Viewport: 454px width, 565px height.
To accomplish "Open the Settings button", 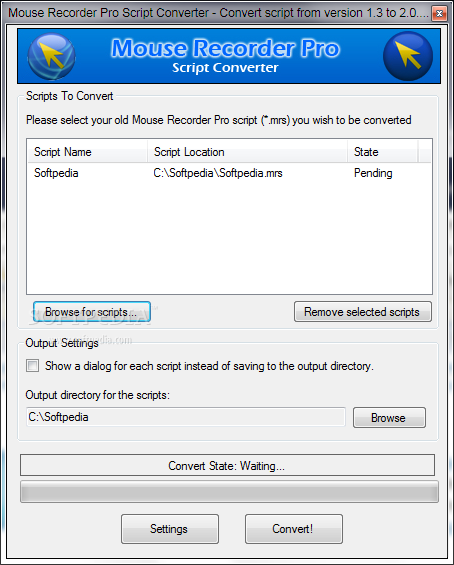I will tap(170, 529).
